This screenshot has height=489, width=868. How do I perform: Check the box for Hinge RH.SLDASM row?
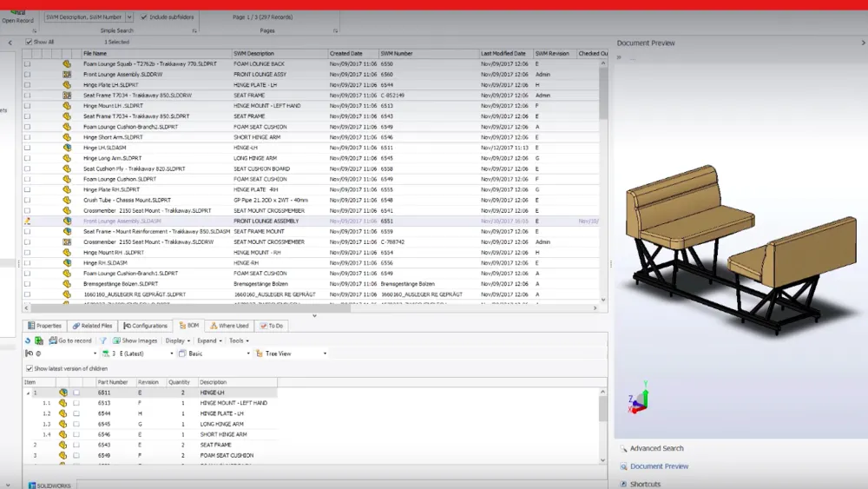click(27, 263)
